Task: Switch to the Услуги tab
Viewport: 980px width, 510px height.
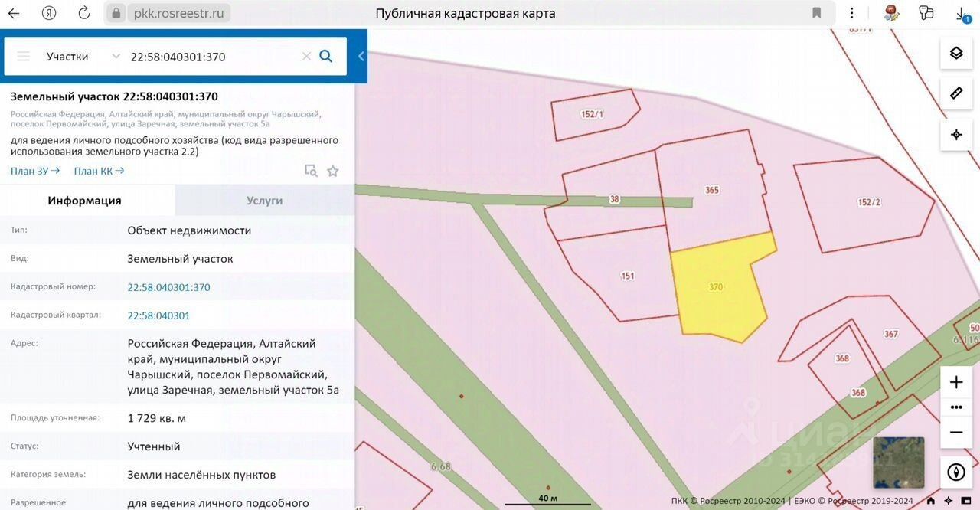Action: [265, 201]
